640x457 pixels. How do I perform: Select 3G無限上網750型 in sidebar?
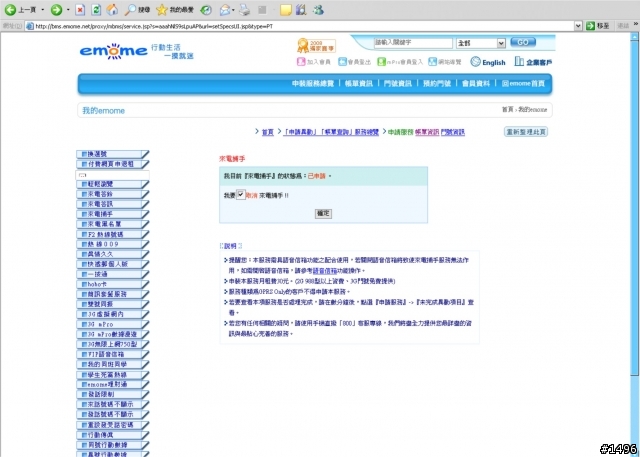click(113, 344)
